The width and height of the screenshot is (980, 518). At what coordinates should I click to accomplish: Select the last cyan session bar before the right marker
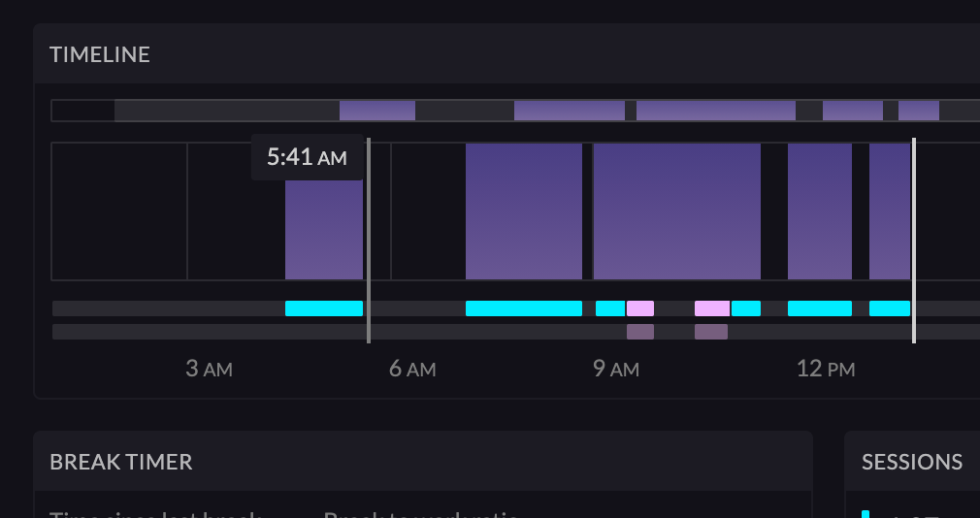click(890, 308)
